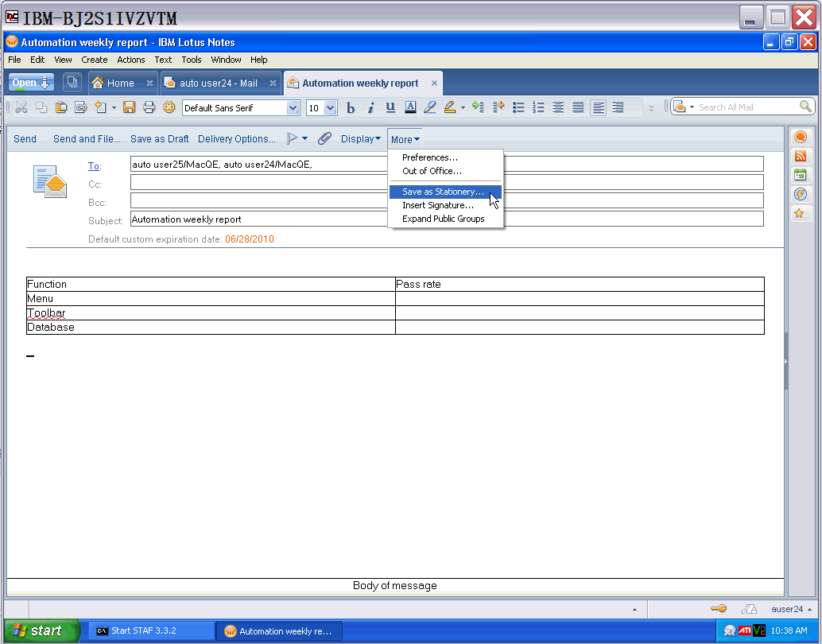
Task: Open the Create menu
Action: [95, 60]
